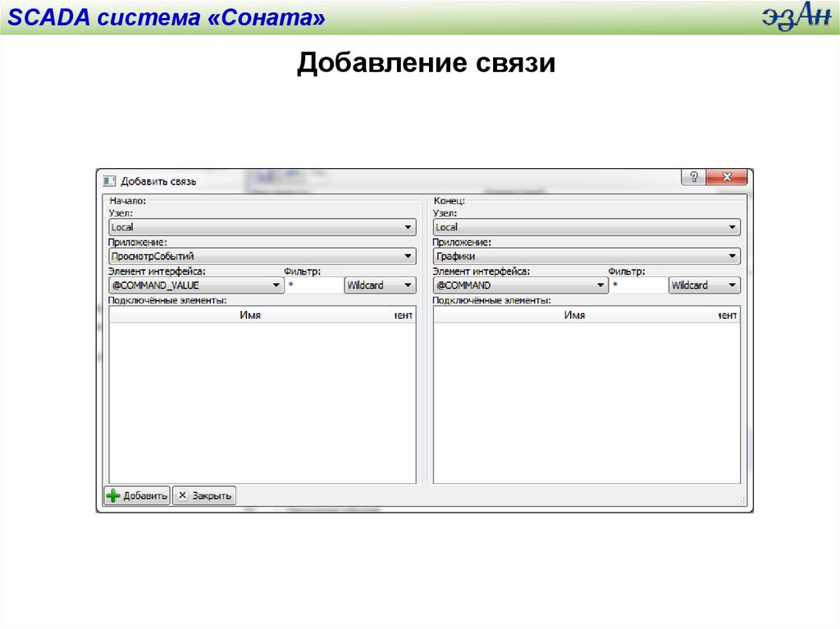840x629 pixels.
Task: Click the empty connected elements list under Начало
Action: tap(262, 402)
